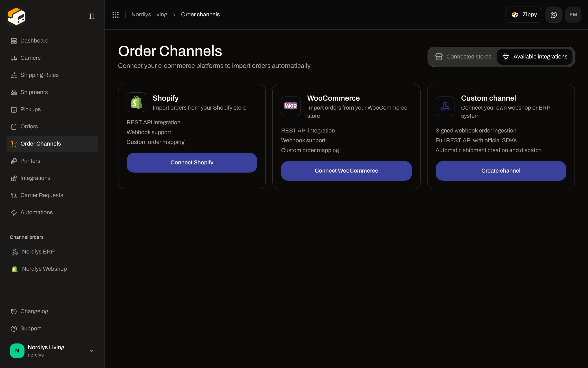Screen dimensions: 588x368
Task: Click the Shopify bag logo on card
Action: (136, 102)
